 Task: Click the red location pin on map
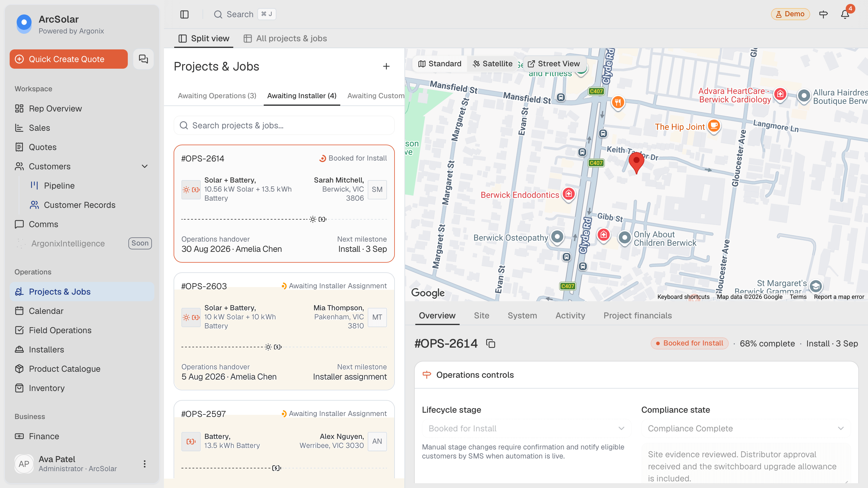click(636, 163)
